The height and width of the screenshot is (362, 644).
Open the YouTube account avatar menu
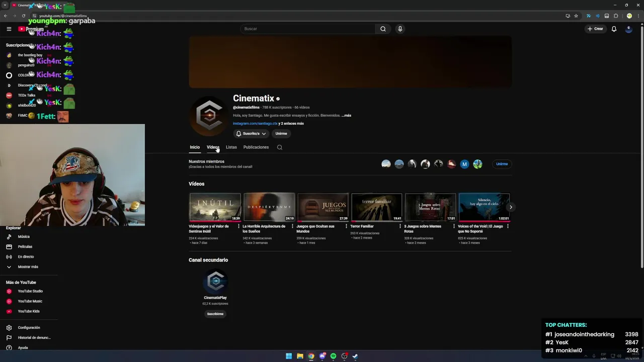point(628,29)
